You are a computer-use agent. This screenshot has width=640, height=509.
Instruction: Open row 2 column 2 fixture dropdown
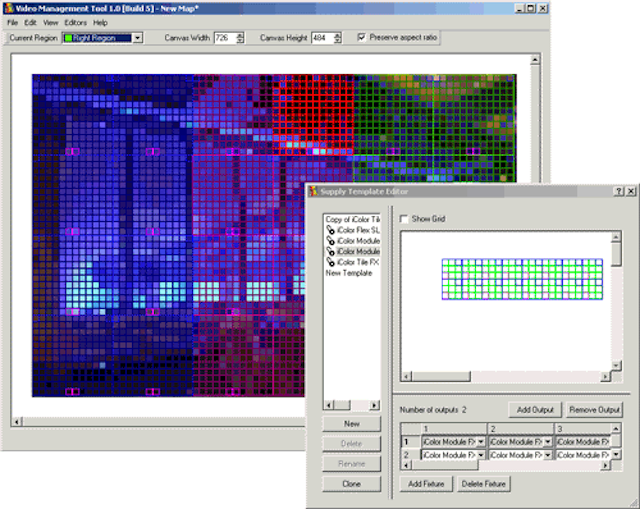pyautogui.click(x=548, y=455)
